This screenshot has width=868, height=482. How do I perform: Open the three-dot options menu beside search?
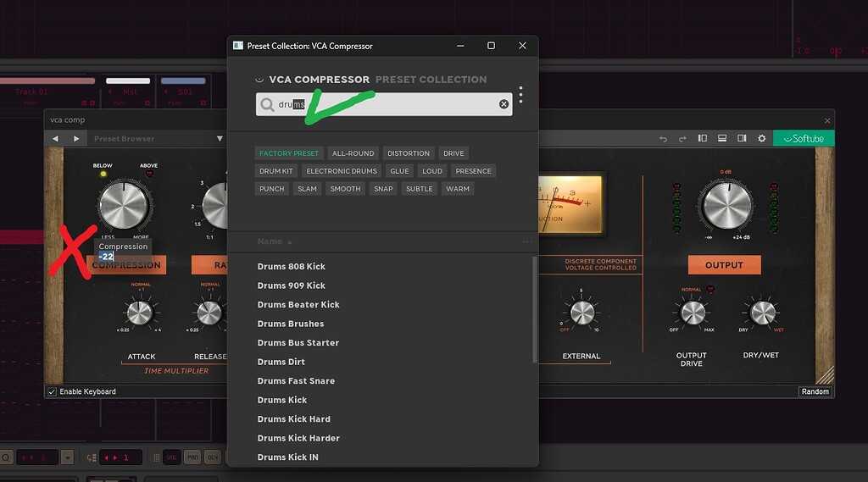(521, 95)
